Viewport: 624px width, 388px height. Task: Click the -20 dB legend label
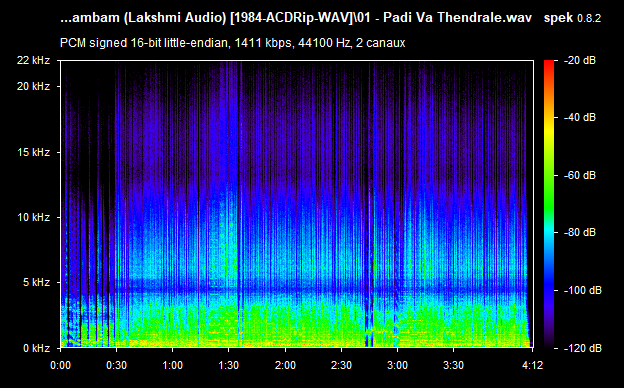(x=580, y=60)
